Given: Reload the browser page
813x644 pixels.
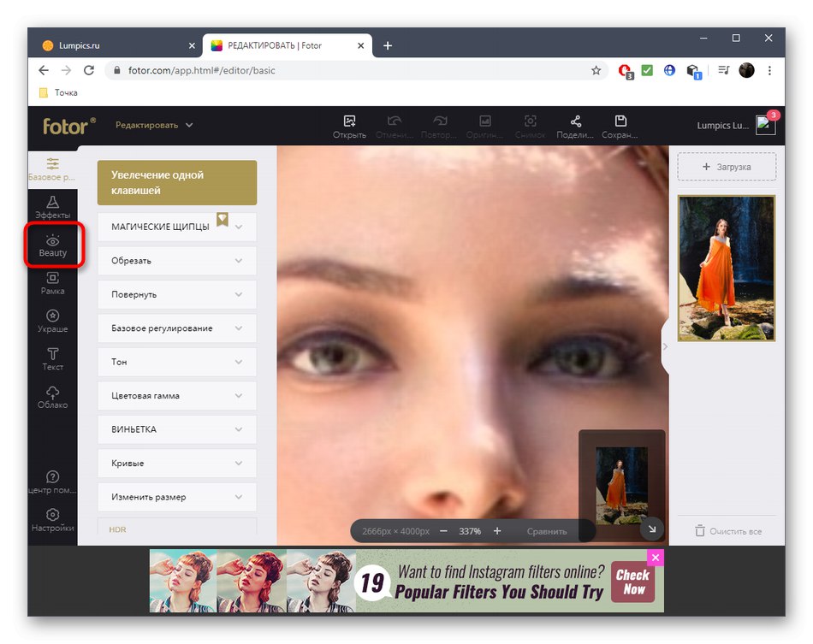Looking at the screenshot, I should 89,70.
